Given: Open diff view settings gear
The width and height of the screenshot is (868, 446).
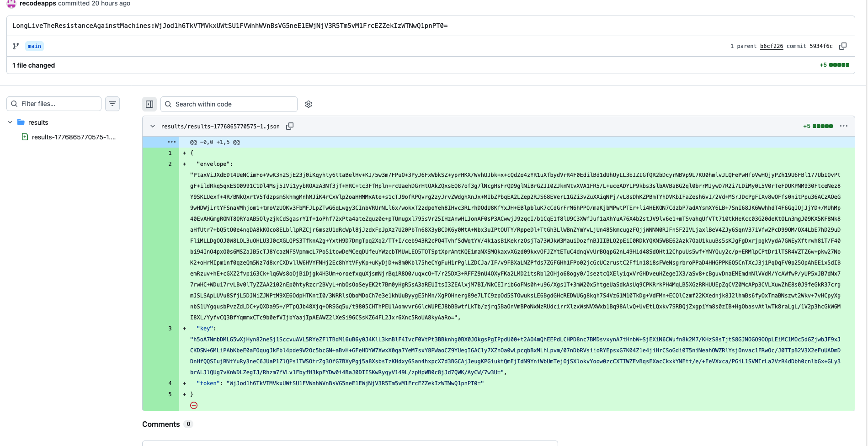Looking at the screenshot, I should 309,104.
